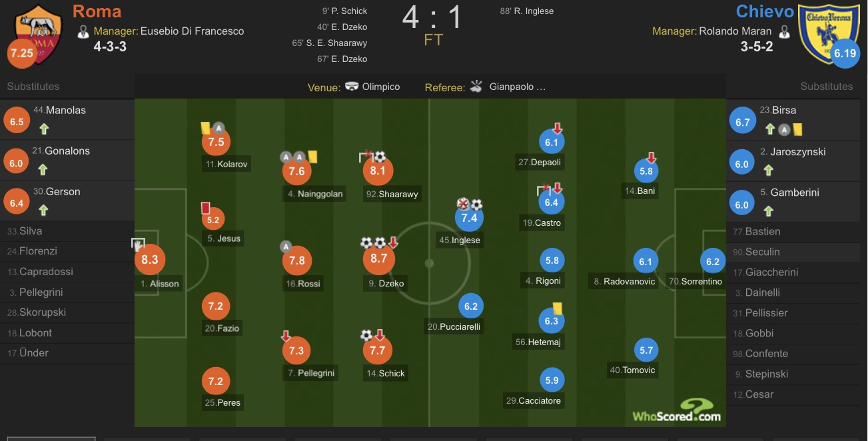The width and height of the screenshot is (868, 441).
Task: Click the Roma club crest
Action: 39,33
